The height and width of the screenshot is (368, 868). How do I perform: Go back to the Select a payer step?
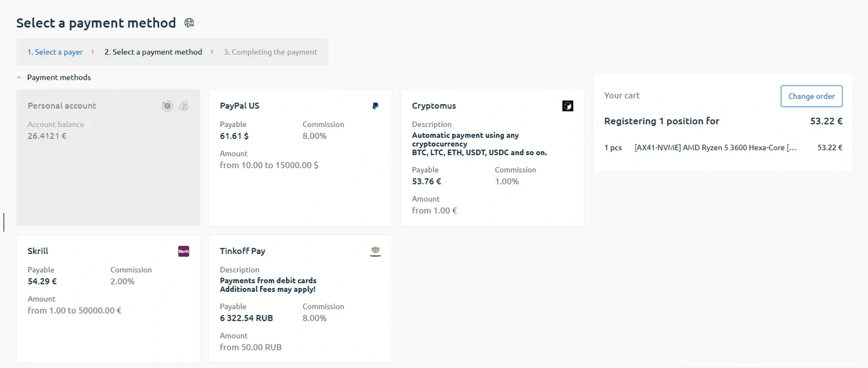click(55, 52)
